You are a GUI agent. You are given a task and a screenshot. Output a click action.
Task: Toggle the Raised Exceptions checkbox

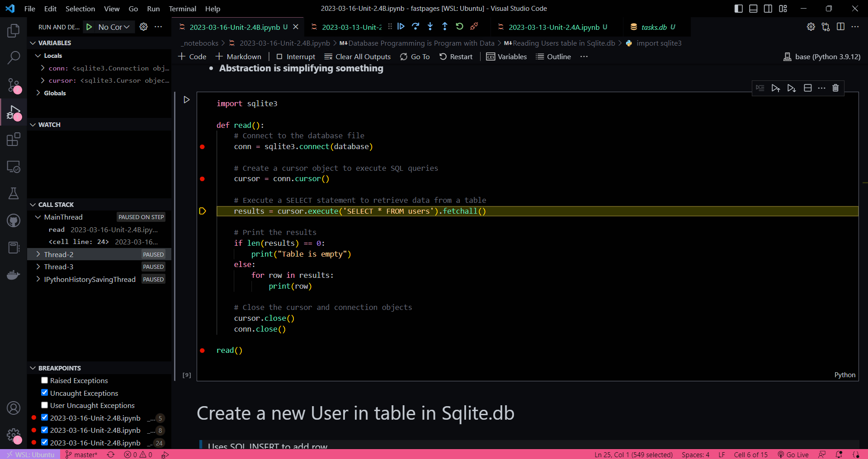[44, 380]
